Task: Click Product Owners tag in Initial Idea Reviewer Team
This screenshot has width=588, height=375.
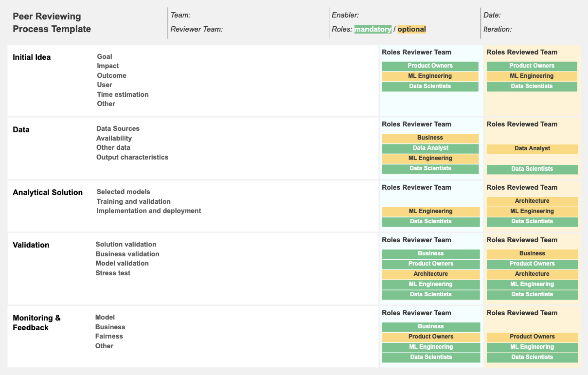Action: point(430,66)
